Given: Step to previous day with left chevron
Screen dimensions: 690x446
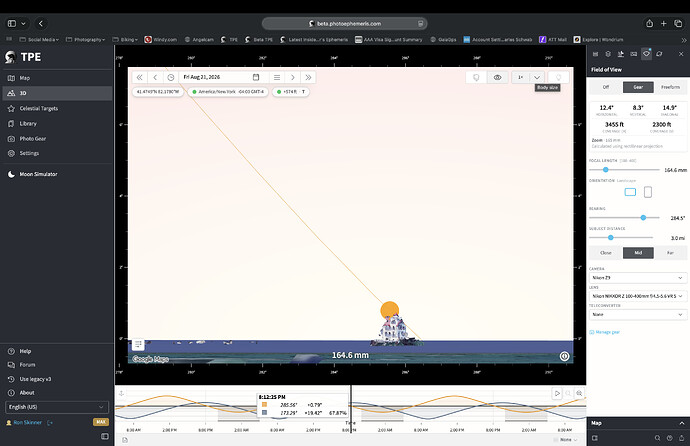Looking at the screenshot, I should 155,77.
